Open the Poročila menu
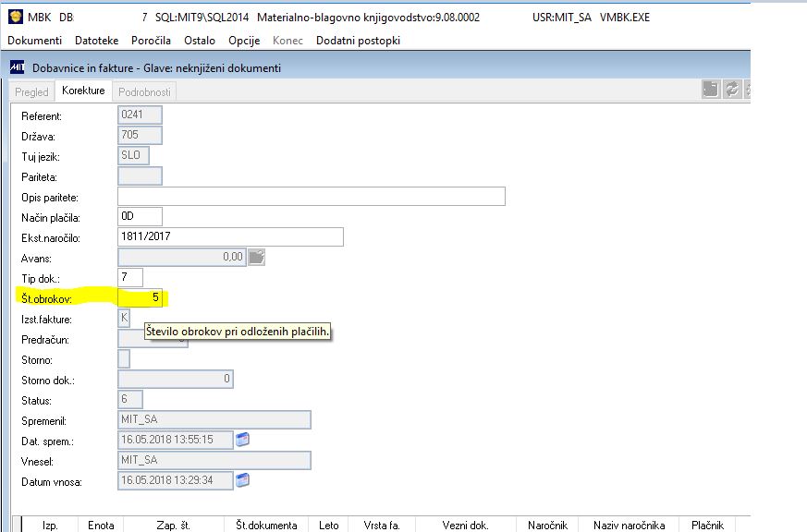 [151, 41]
